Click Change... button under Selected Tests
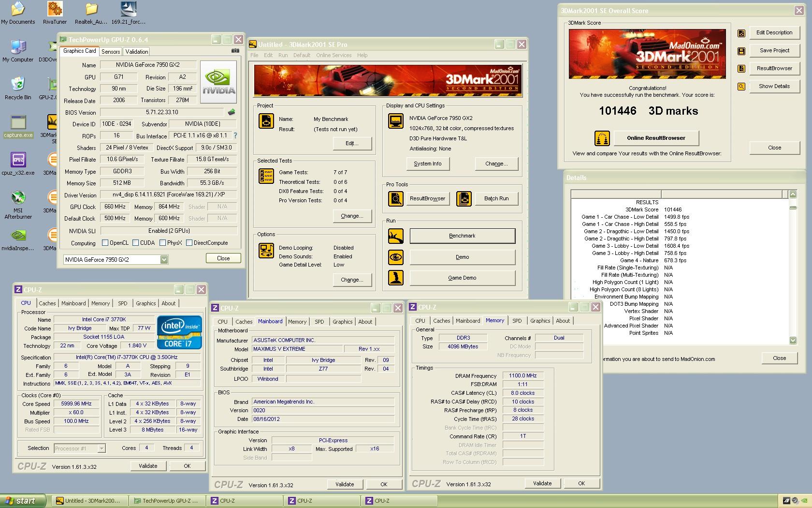812x508 pixels. 352,216
